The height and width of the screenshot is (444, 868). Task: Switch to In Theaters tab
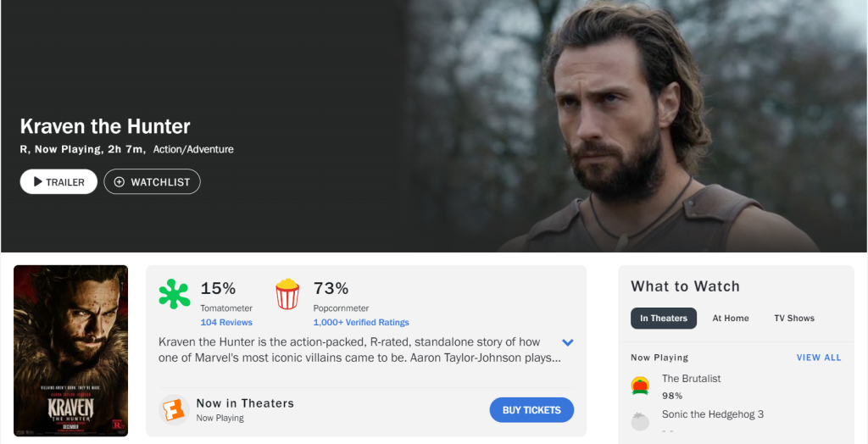click(x=664, y=319)
